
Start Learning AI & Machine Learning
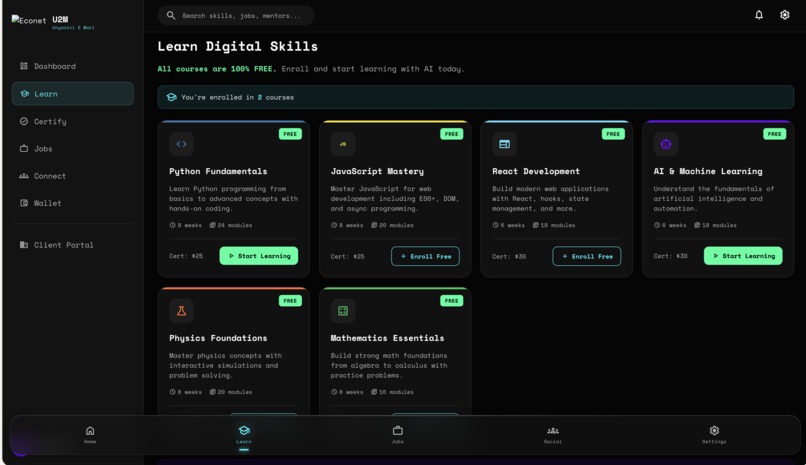(x=743, y=256)
